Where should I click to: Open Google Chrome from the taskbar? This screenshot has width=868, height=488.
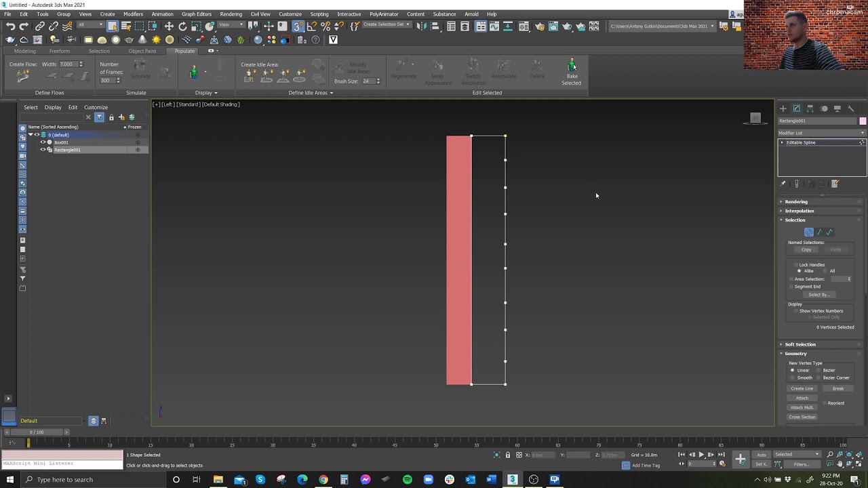coord(323,480)
